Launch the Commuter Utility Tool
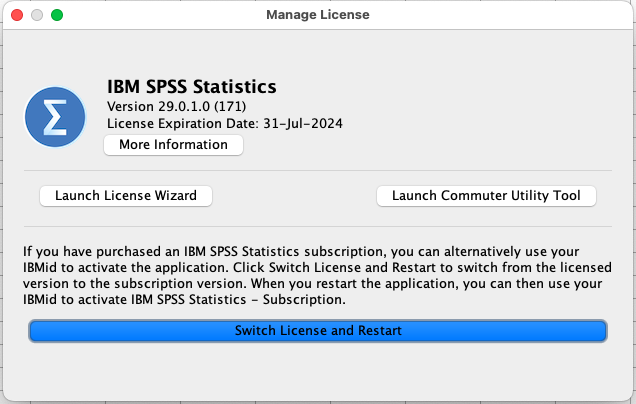Image resolution: width=636 pixels, height=404 pixels. point(486,196)
